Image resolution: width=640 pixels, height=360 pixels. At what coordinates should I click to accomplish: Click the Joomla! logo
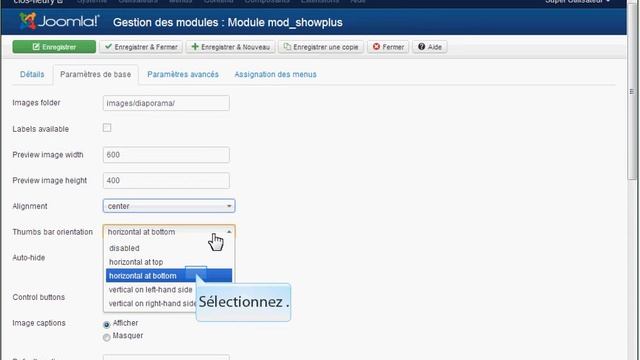pos(59,21)
